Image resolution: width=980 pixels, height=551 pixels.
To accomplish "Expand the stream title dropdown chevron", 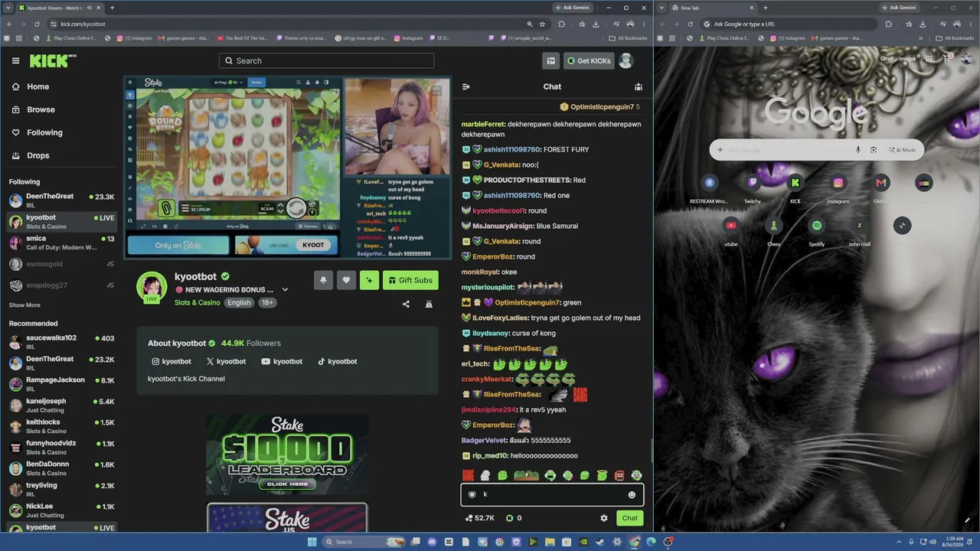I will pyautogui.click(x=285, y=290).
